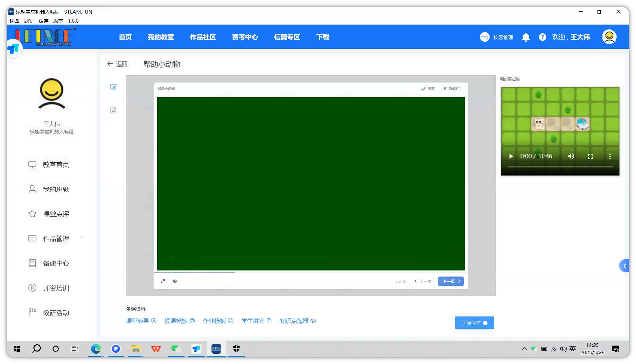This screenshot has height=364, width=636.
Task: Open 备课中心 in the sidebar
Action: (x=56, y=263)
